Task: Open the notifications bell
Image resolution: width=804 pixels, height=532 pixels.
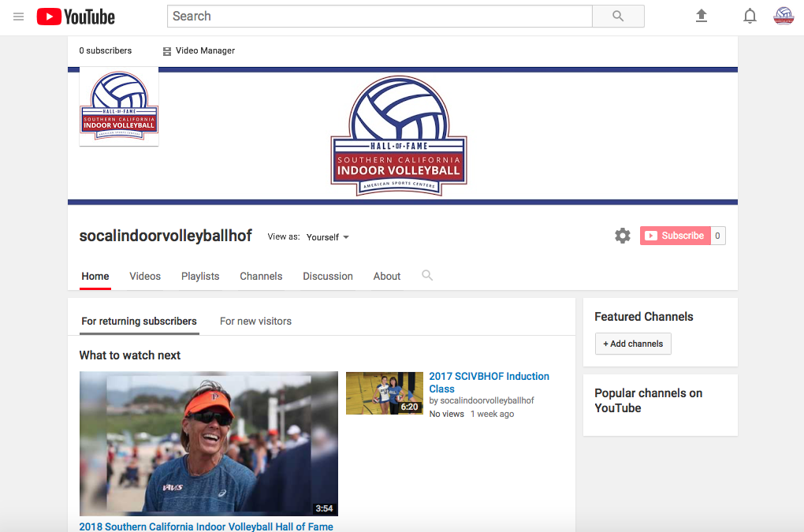Action: 750,16
